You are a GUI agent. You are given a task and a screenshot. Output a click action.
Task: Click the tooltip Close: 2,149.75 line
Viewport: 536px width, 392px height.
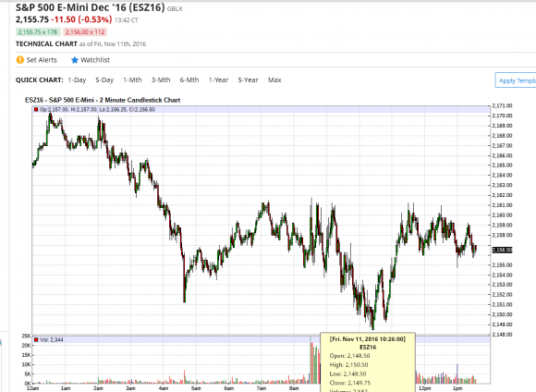pos(350,383)
